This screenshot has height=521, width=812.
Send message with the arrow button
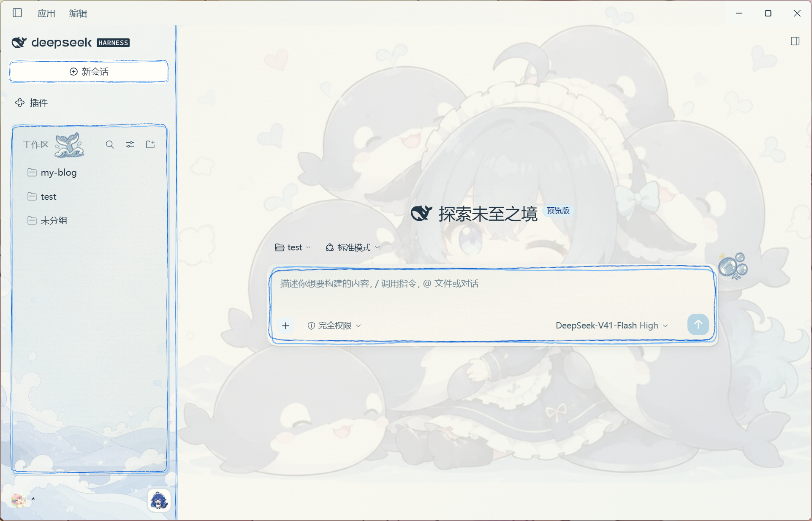pos(698,324)
